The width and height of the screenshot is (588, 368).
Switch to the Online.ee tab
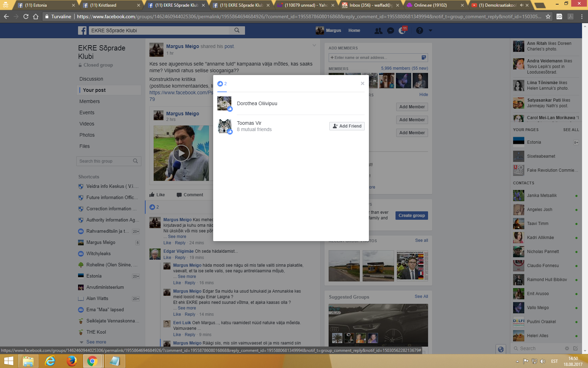pyautogui.click(x=434, y=5)
